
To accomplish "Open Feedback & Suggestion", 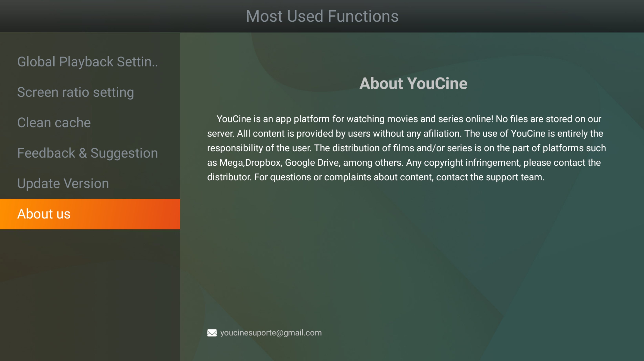I will tap(90, 153).
